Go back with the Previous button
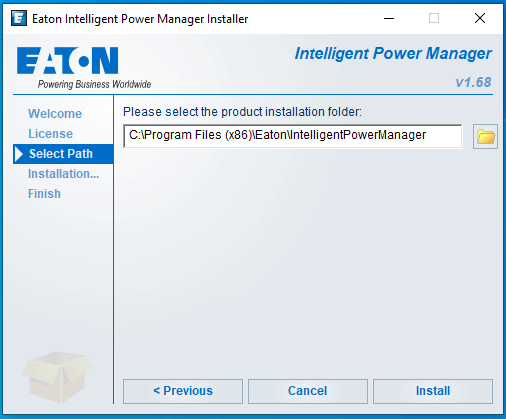This screenshot has height=419, width=506. [x=183, y=391]
